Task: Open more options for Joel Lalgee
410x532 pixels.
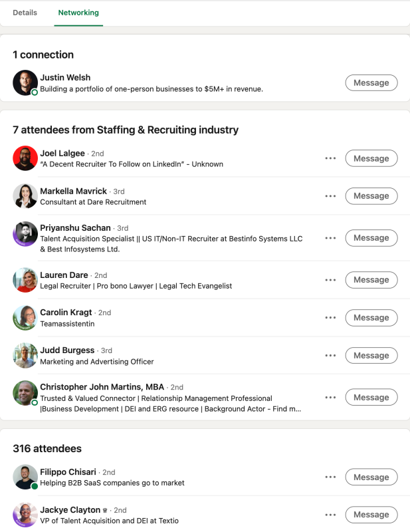Action: pos(330,158)
